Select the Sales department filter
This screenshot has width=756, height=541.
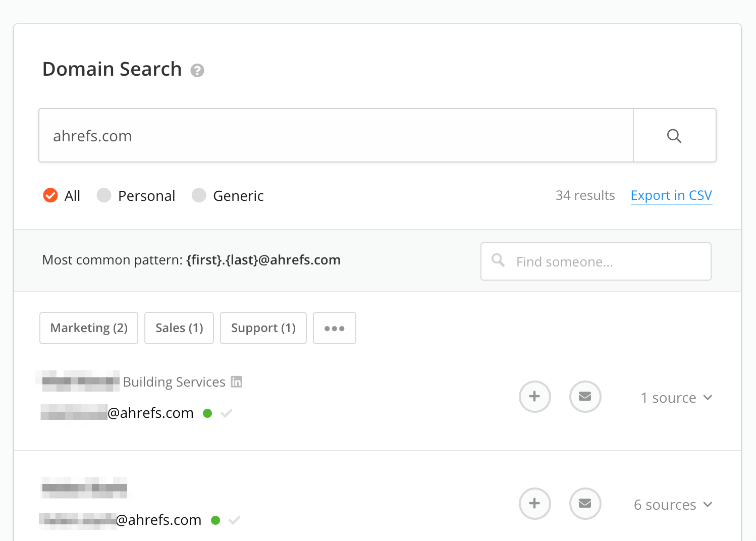pos(179,328)
